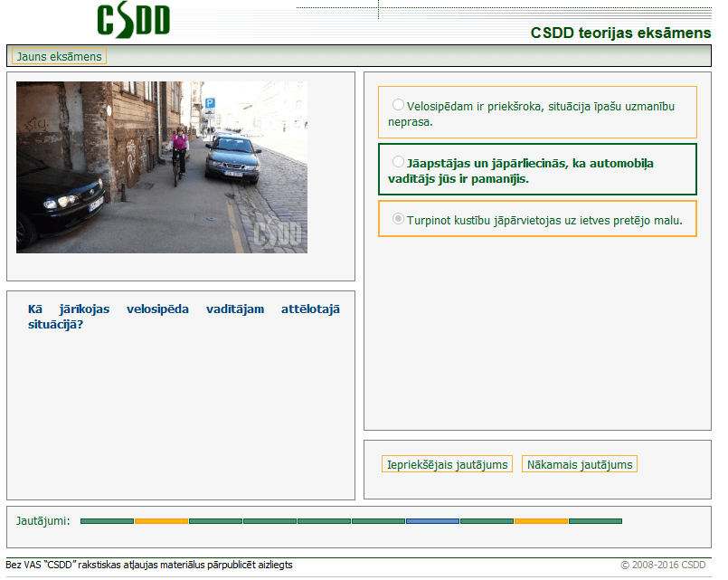
Task: Jump to question 4 green segment
Action: 269,521
